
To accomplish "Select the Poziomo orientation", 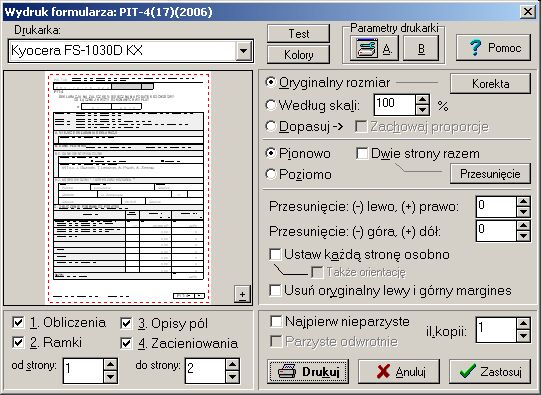I will point(299,174).
